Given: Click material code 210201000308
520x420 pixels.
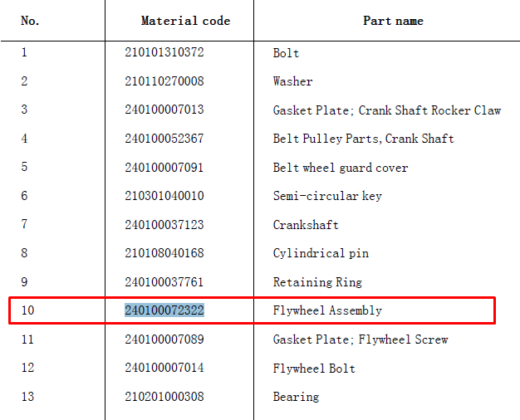Looking at the screenshot, I should tap(164, 397).
